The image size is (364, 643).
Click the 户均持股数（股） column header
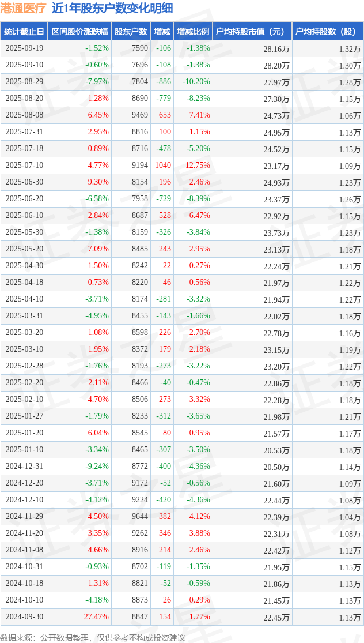pos(327,32)
